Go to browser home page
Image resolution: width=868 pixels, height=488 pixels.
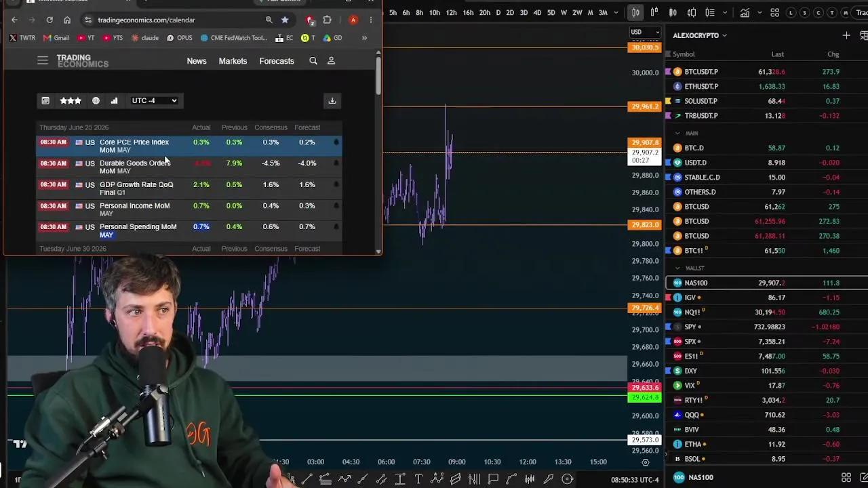(67, 20)
